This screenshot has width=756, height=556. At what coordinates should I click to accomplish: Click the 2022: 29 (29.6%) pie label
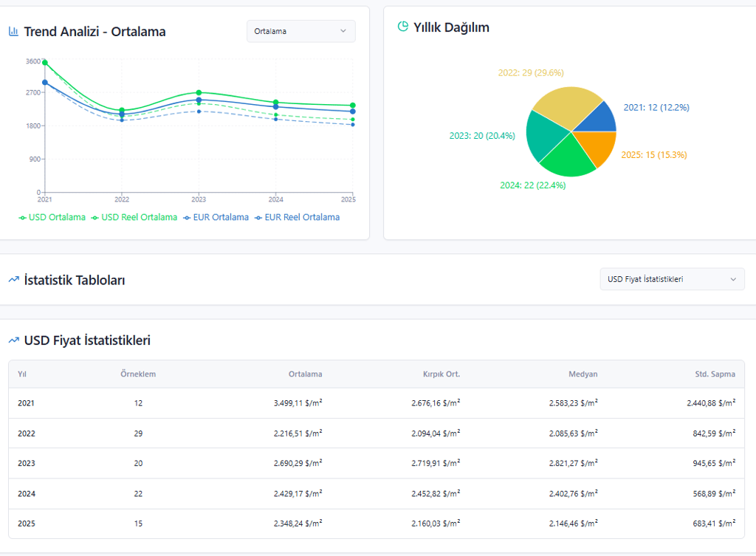pos(531,73)
